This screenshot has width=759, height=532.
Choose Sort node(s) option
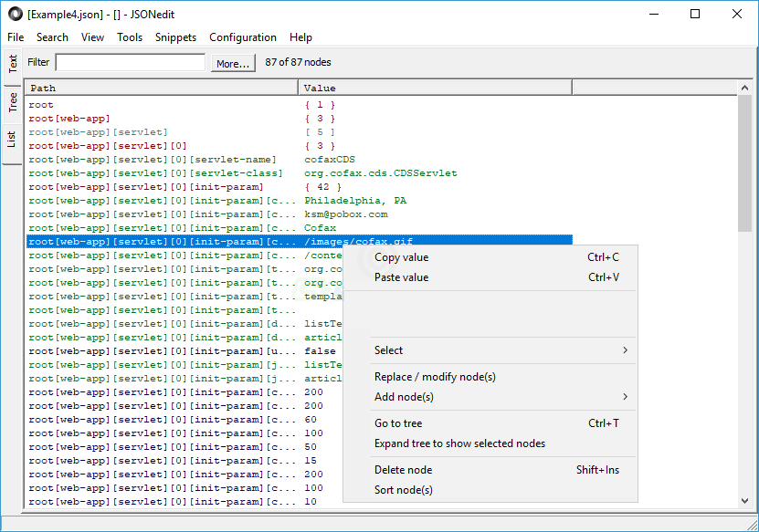(404, 490)
